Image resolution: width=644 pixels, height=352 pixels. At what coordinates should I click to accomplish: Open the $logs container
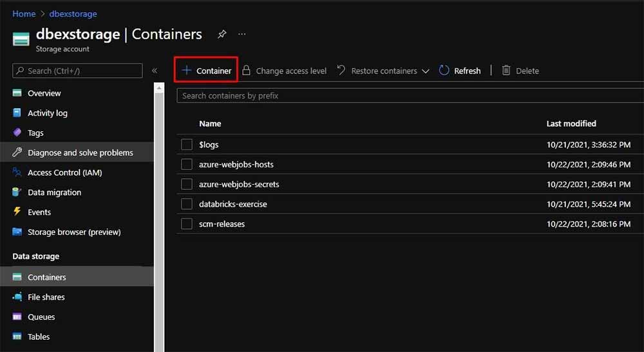click(x=209, y=144)
